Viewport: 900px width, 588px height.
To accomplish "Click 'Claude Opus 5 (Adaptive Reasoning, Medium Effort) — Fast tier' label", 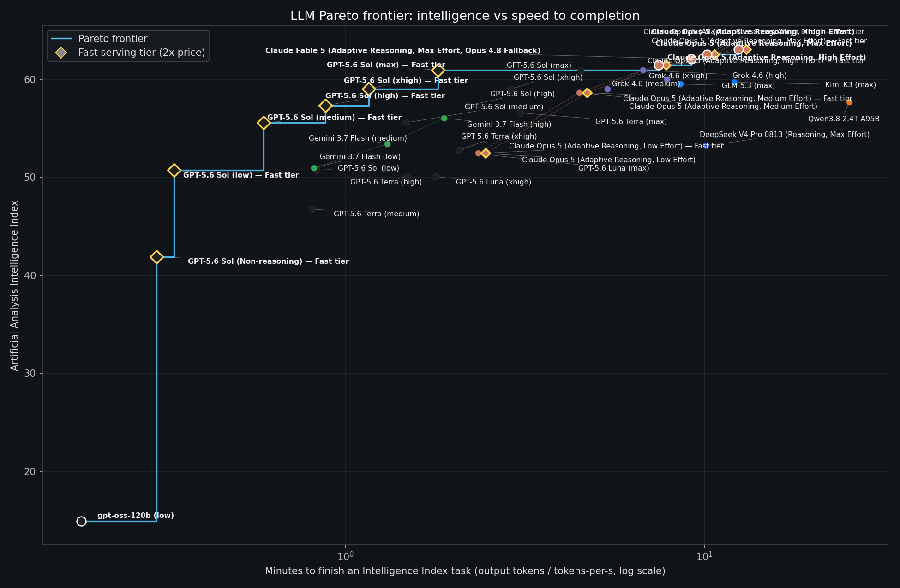I will tap(738, 99).
